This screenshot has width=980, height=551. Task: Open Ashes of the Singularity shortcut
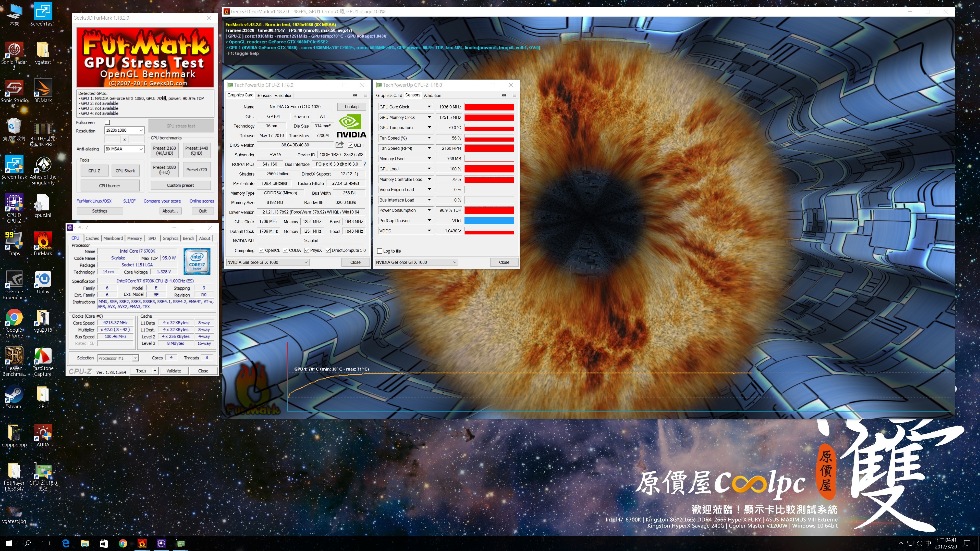pyautogui.click(x=43, y=170)
